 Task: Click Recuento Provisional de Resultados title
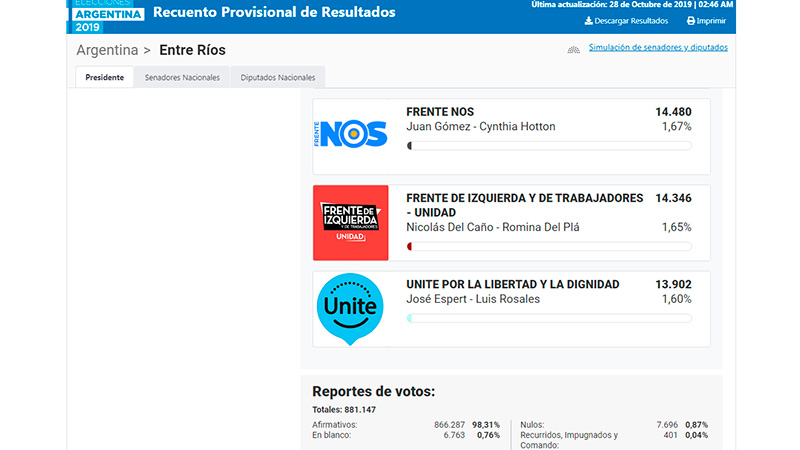tap(274, 12)
